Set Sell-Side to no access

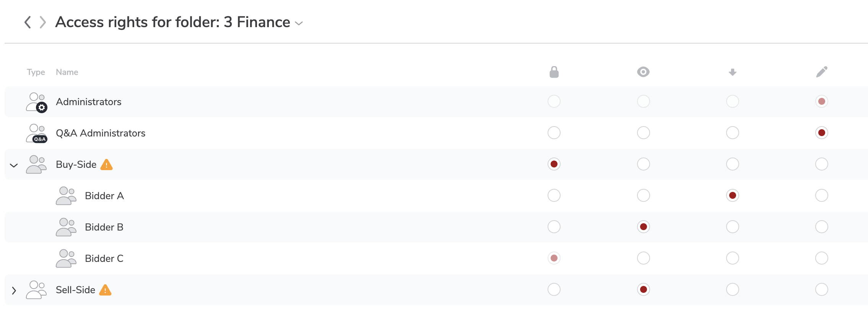[x=554, y=289]
